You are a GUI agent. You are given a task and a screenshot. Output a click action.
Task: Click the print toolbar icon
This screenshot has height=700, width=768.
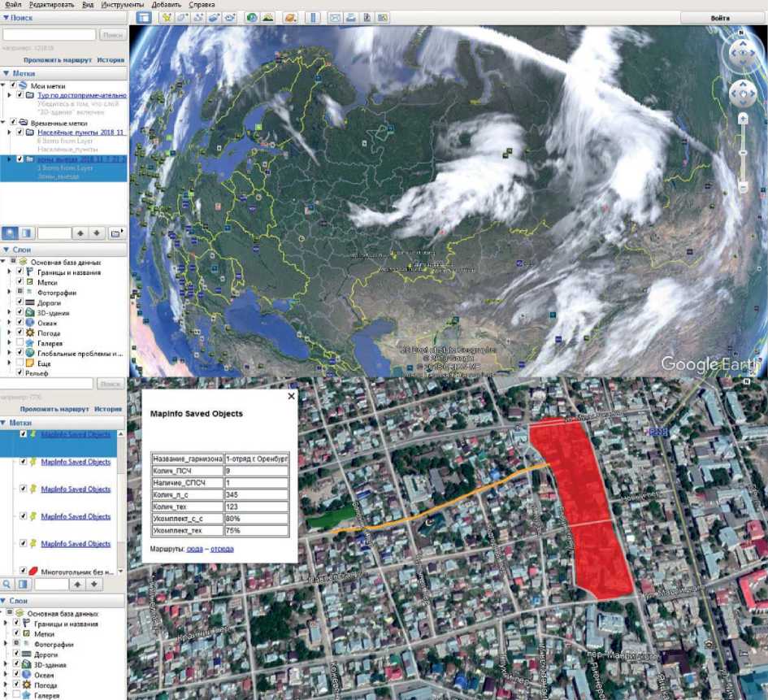tap(350, 17)
